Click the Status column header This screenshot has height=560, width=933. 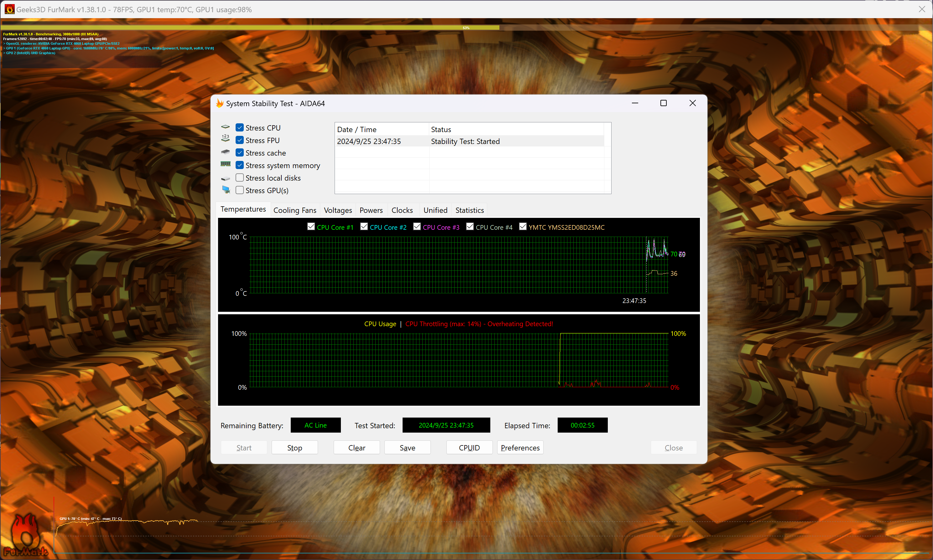point(516,129)
